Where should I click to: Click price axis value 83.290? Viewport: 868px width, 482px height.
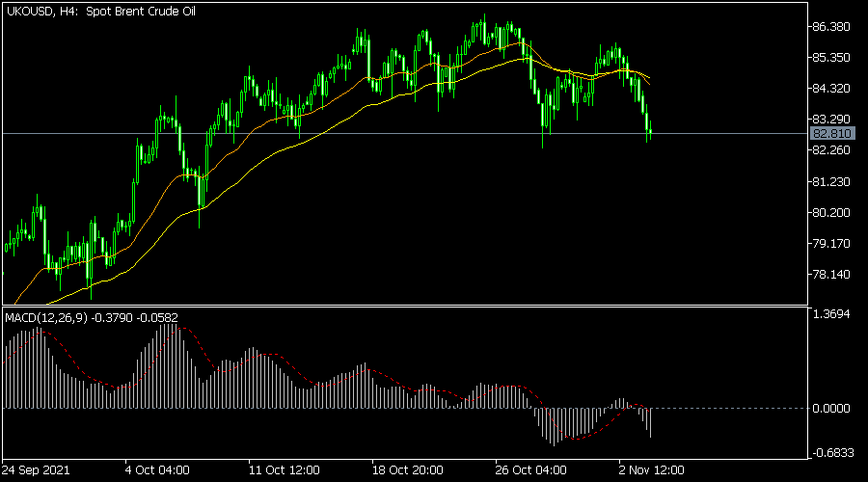[831, 119]
